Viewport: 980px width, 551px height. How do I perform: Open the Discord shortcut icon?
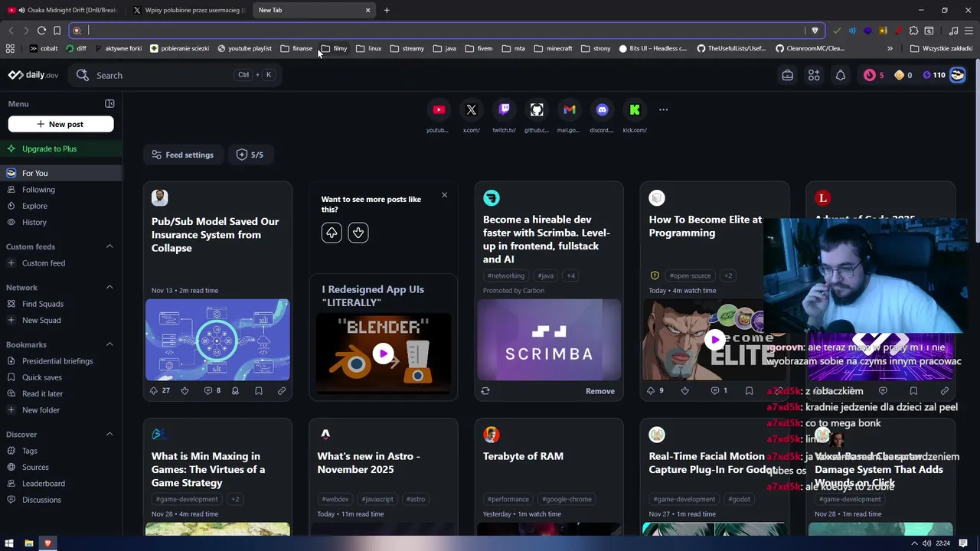[602, 110]
